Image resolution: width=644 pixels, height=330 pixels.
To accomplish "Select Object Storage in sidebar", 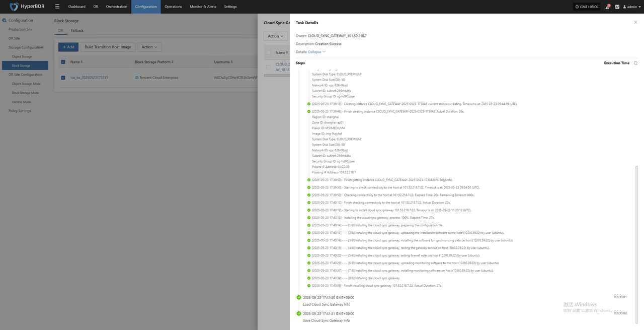I will pyautogui.click(x=22, y=56).
